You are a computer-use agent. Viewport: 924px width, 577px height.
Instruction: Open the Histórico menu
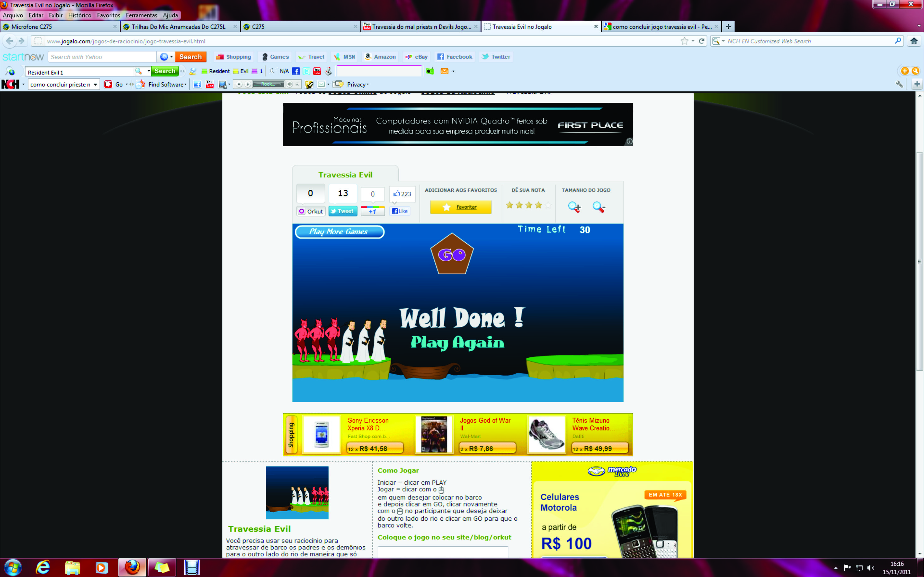click(80, 15)
